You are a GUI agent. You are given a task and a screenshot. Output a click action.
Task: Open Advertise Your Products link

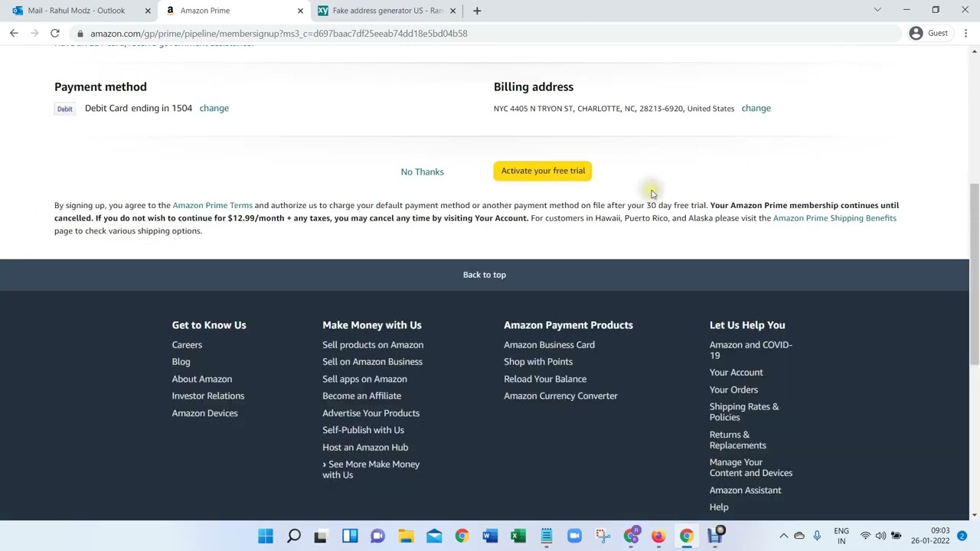click(x=371, y=413)
